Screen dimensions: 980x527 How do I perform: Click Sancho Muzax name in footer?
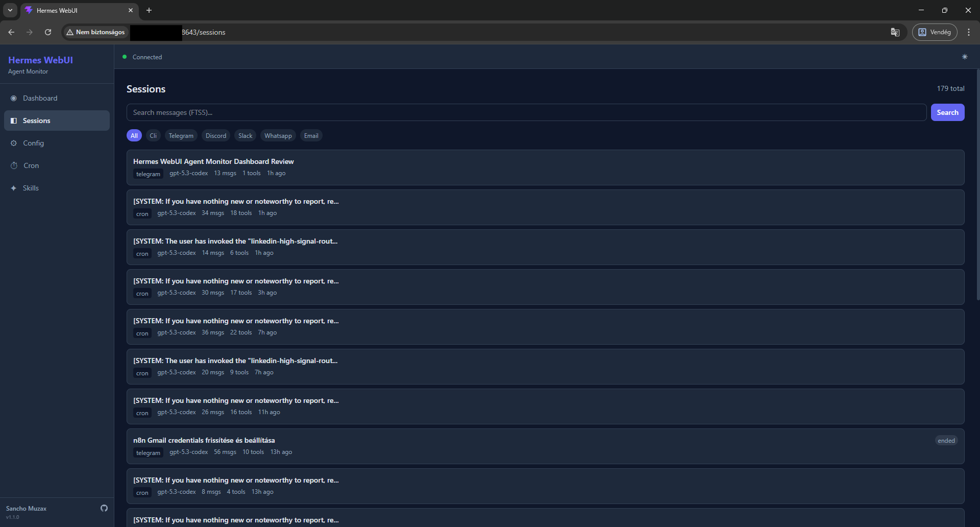pyautogui.click(x=26, y=509)
